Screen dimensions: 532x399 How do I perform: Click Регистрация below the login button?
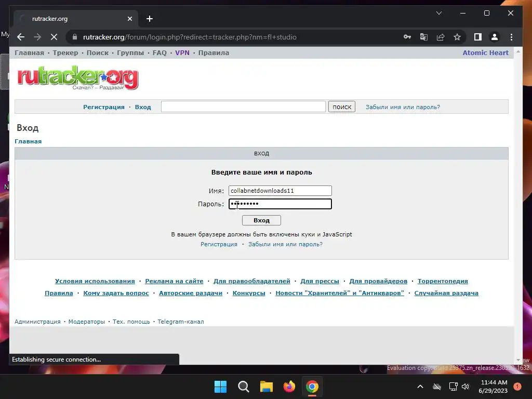pyautogui.click(x=219, y=244)
